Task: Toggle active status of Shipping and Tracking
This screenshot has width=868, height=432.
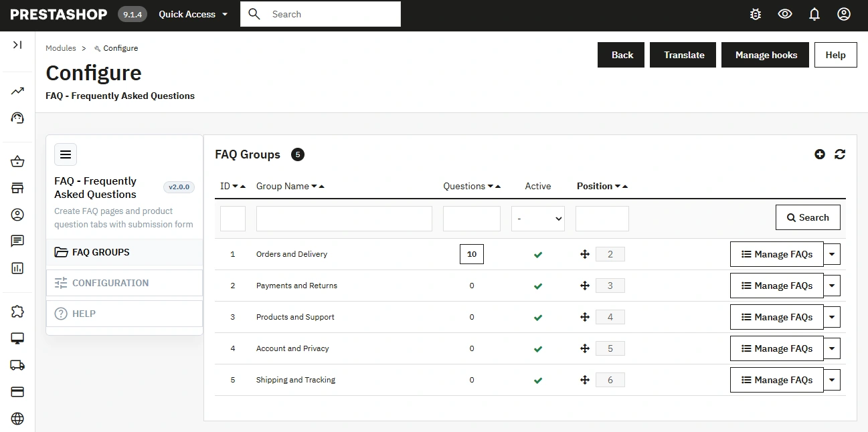Action: pyautogui.click(x=538, y=381)
